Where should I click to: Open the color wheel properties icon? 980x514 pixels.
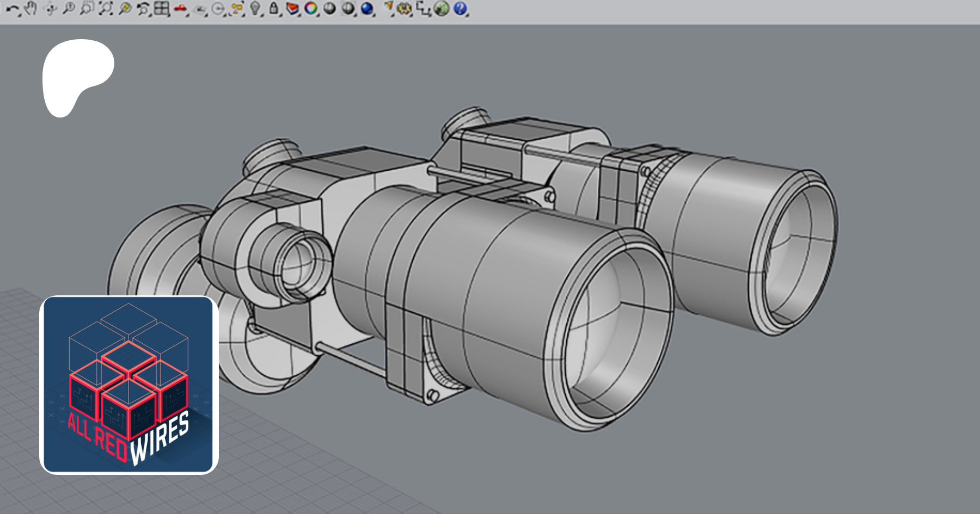point(311,9)
